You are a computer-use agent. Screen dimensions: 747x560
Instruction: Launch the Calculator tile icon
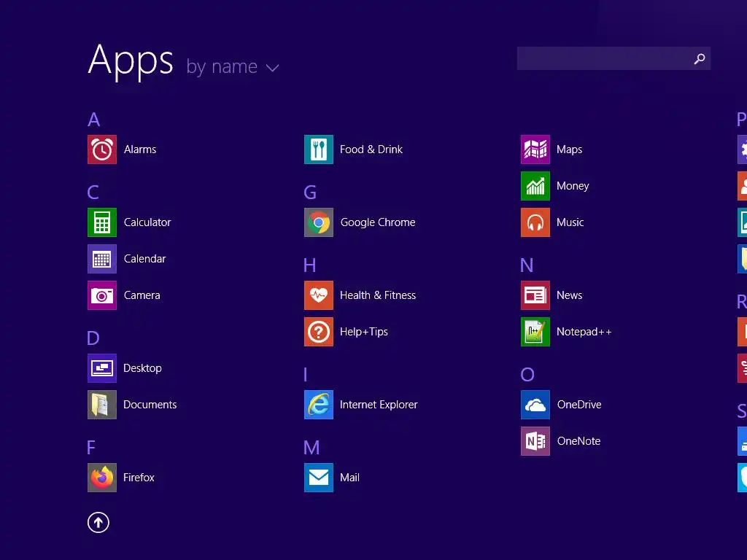pos(102,222)
